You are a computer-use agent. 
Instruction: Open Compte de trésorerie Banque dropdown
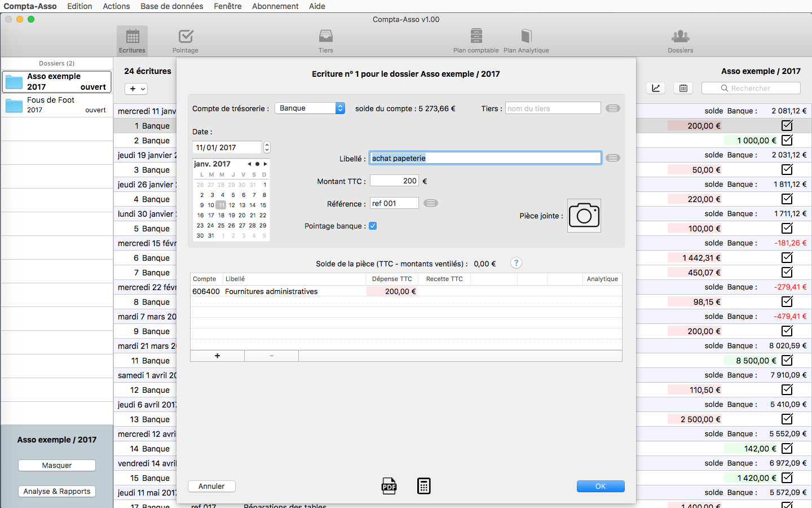pyautogui.click(x=310, y=108)
